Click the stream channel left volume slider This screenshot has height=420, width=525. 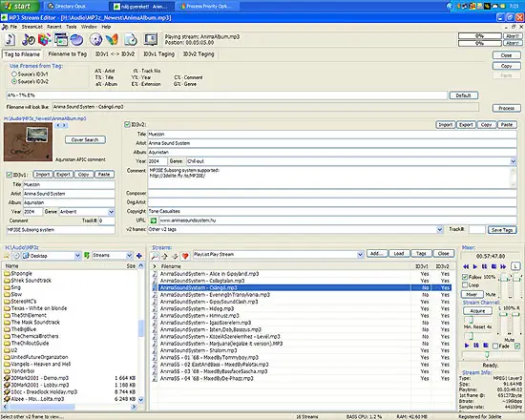[503, 314]
